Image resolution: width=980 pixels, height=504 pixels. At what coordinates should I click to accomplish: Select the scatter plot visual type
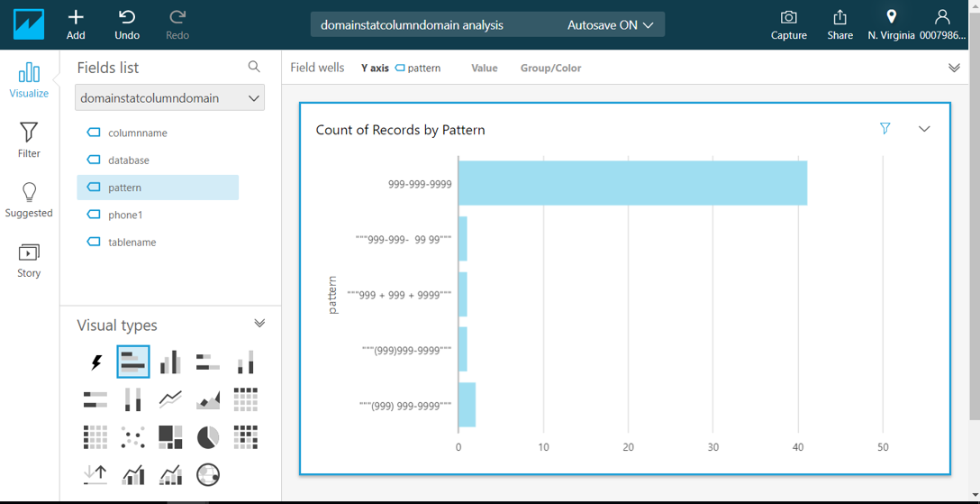133,437
